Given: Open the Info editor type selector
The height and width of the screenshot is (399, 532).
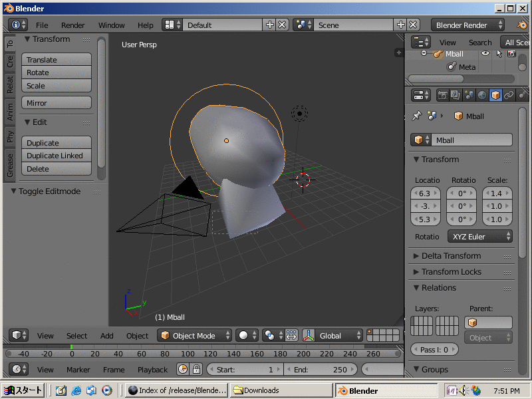Looking at the screenshot, I should coord(19,25).
